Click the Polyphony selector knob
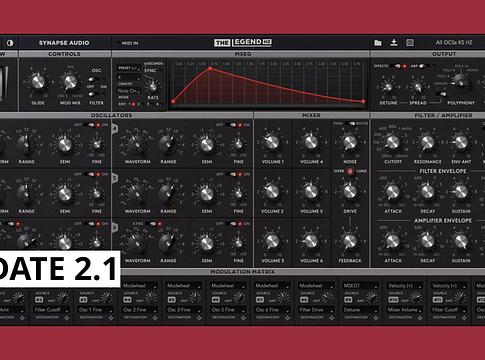485x360 pixels. pyautogui.click(x=461, y=83)
